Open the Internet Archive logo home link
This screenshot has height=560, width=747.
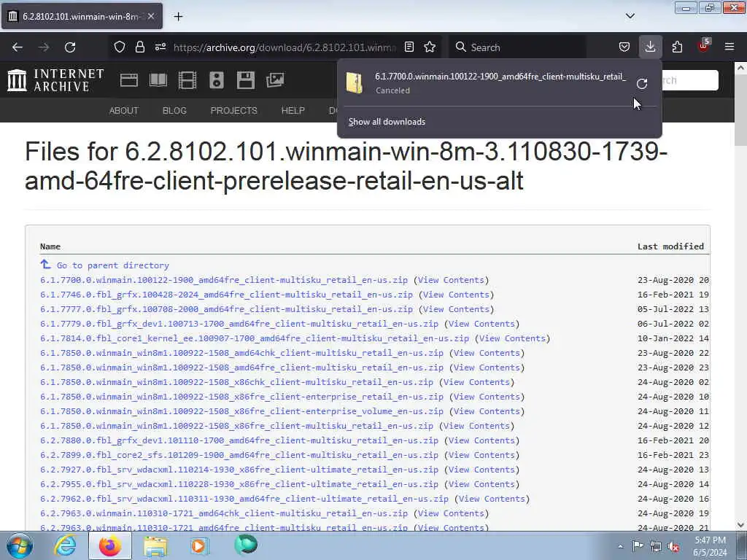[55, 80]
